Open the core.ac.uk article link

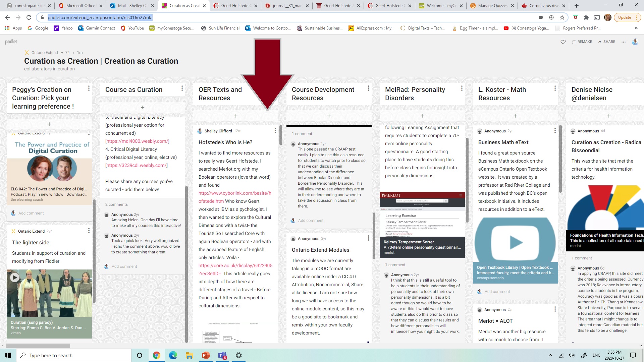[x=235, y=269]
